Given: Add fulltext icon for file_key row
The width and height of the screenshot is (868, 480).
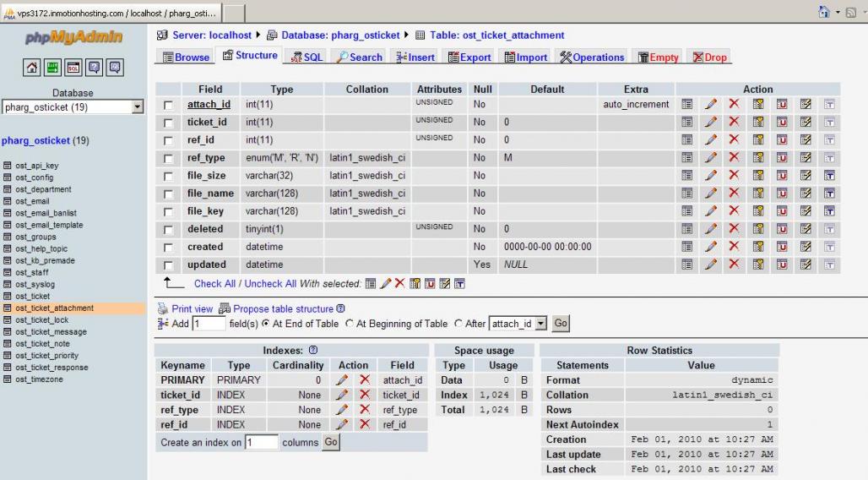Looking at the screenshot, I should (x=829, y=210).
